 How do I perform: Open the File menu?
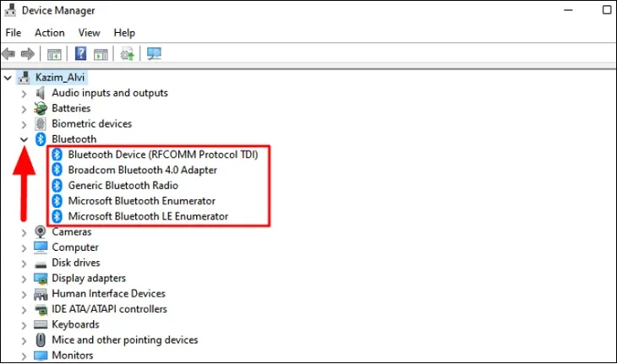pos(14,33)
